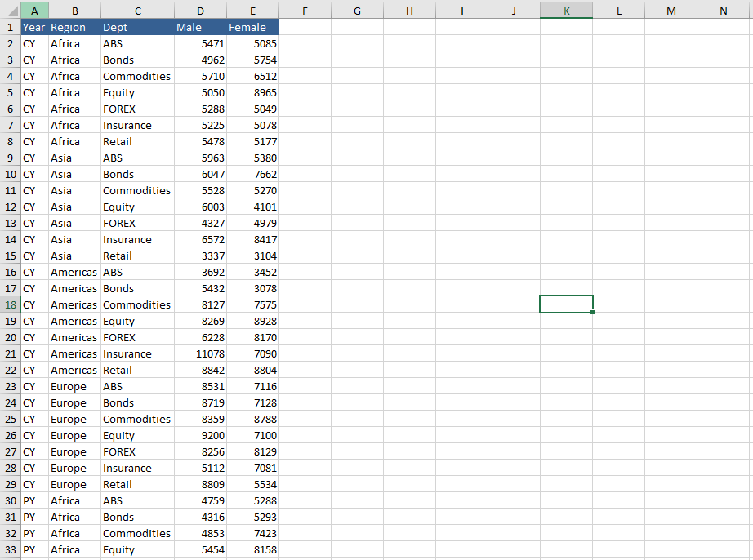Click the Male header cell
This screenshot has width=753, height=560.
(x=189, y=27)
